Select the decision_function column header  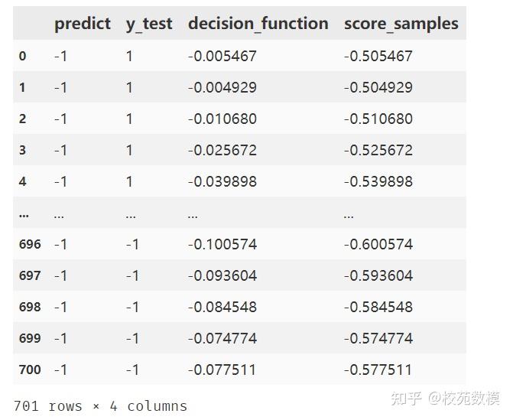coord(258,24)
